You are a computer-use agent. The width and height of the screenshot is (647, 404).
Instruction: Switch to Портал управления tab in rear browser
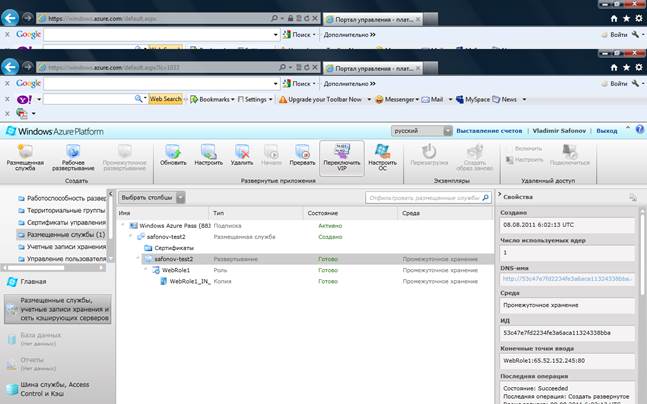coord(373,19)
